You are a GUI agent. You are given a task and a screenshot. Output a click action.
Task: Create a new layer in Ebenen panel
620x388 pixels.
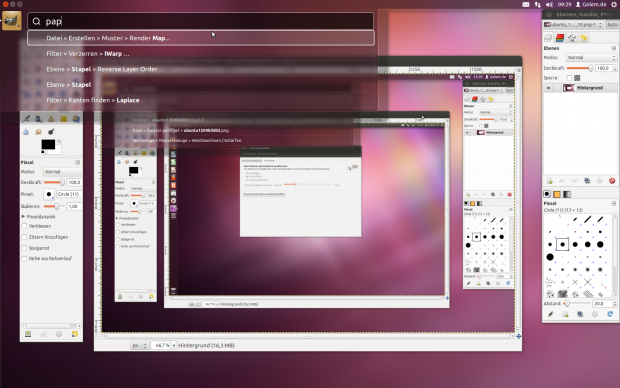550,181
